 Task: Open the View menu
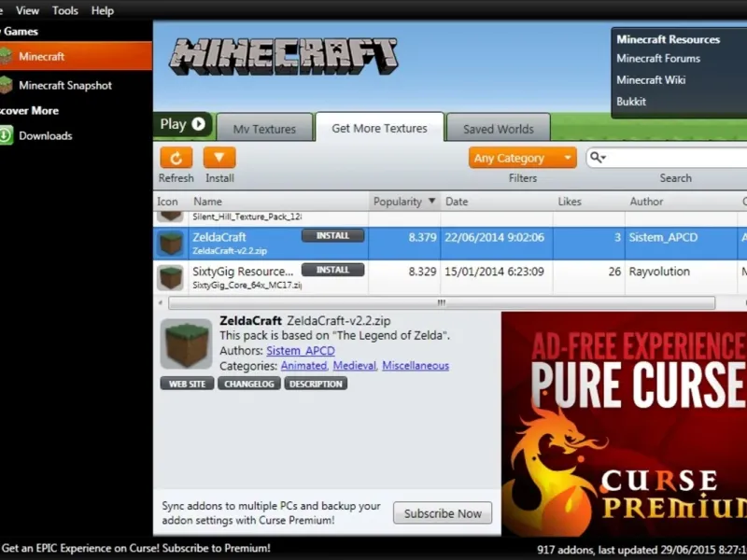(x=28, y=10)
